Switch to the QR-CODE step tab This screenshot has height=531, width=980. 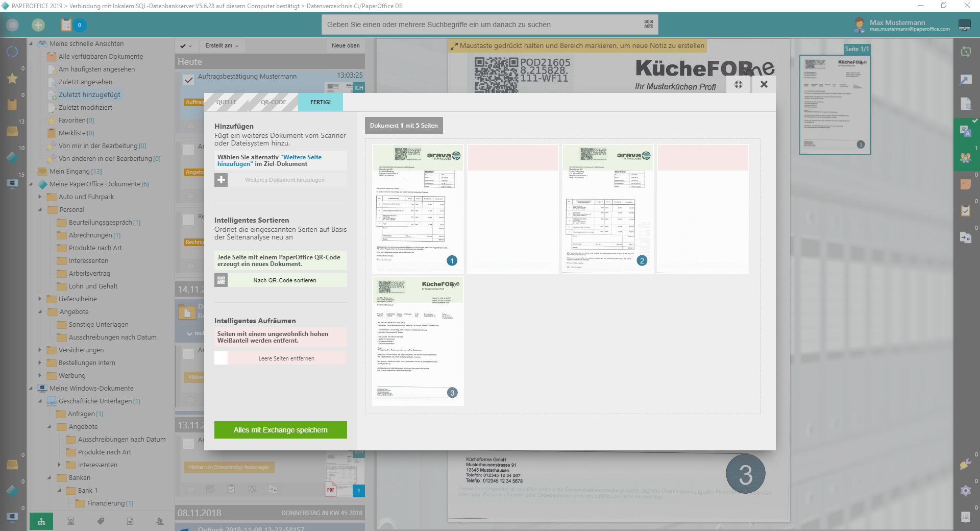pos(274,102)
